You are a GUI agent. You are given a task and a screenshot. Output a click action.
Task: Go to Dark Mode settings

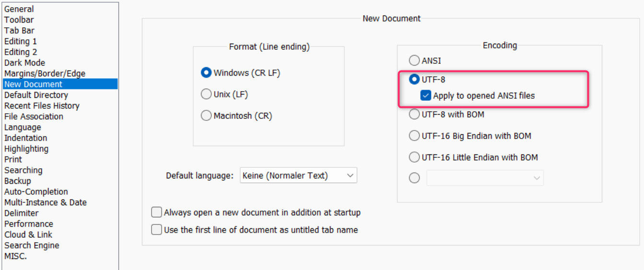coord(24,63)
